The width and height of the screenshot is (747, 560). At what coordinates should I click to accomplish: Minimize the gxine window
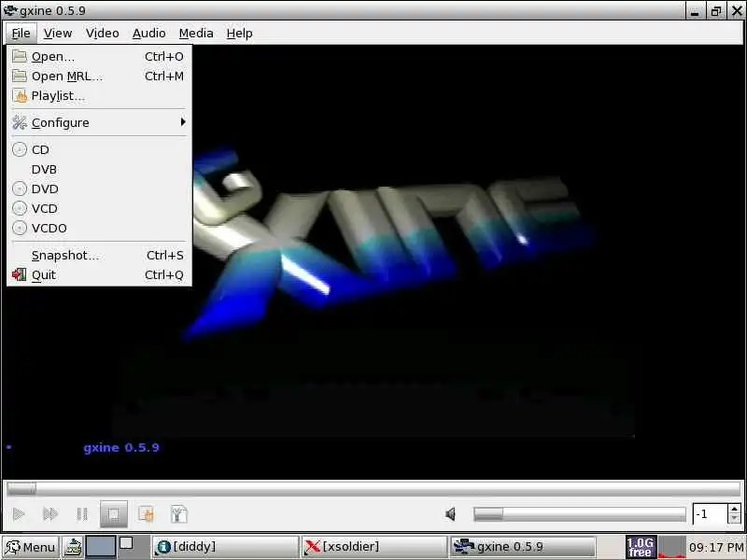pyautogui.click(x=695, y=11)
